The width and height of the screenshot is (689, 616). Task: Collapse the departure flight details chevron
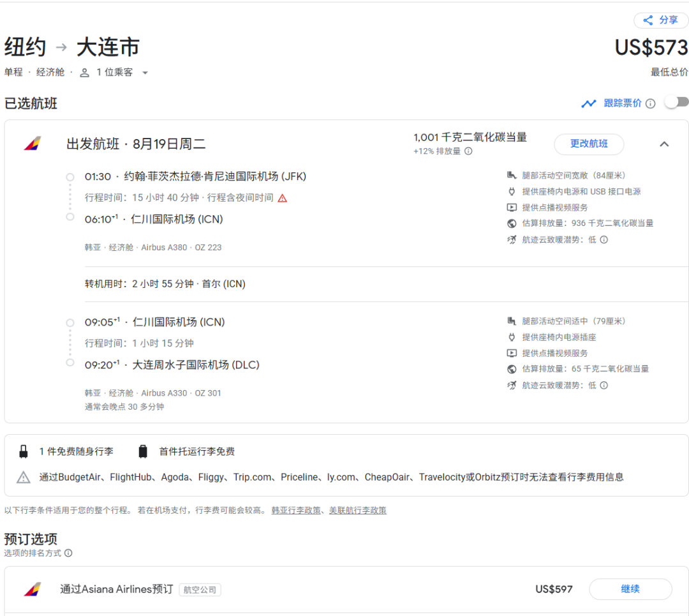coord(664,144)
